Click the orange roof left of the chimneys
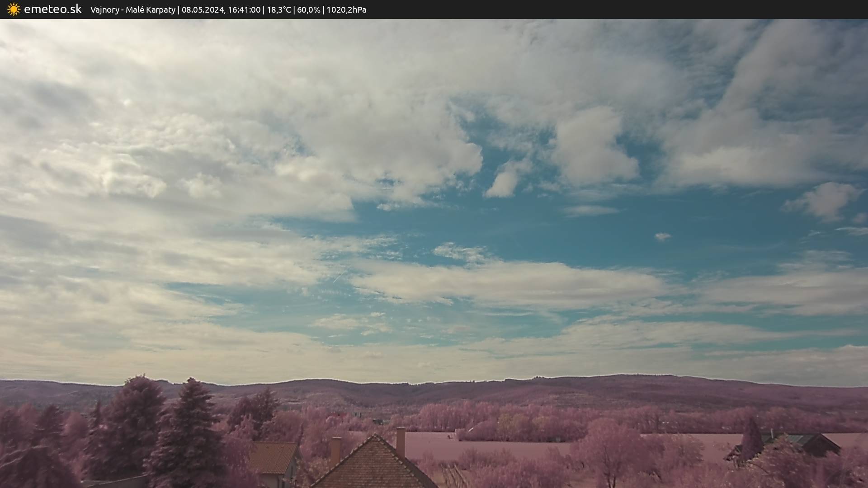This screenshot has height=488, width=868. point(273,457)
